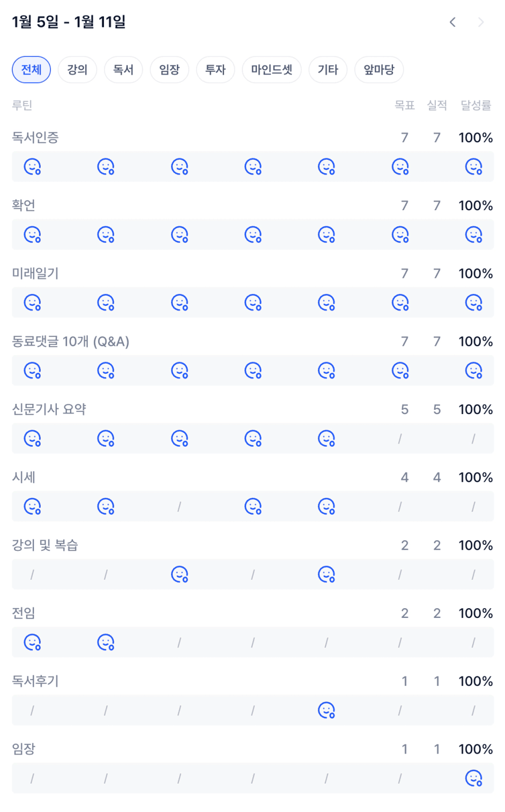Viewport: 505px width, 812px height.
Task: Toggle the empty slot between smileys in 시세 row
Action: click(180, 507)
